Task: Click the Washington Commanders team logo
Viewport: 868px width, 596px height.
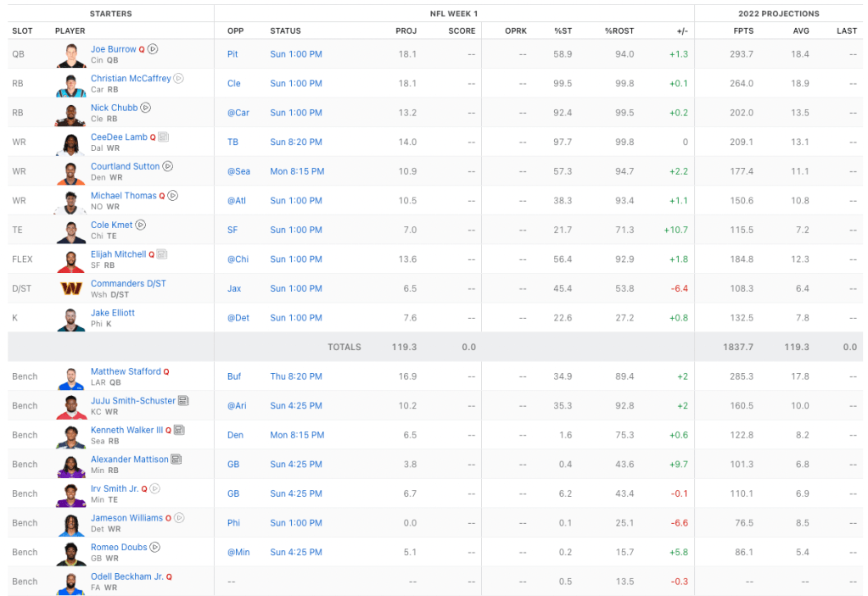Action: (71, 288)
